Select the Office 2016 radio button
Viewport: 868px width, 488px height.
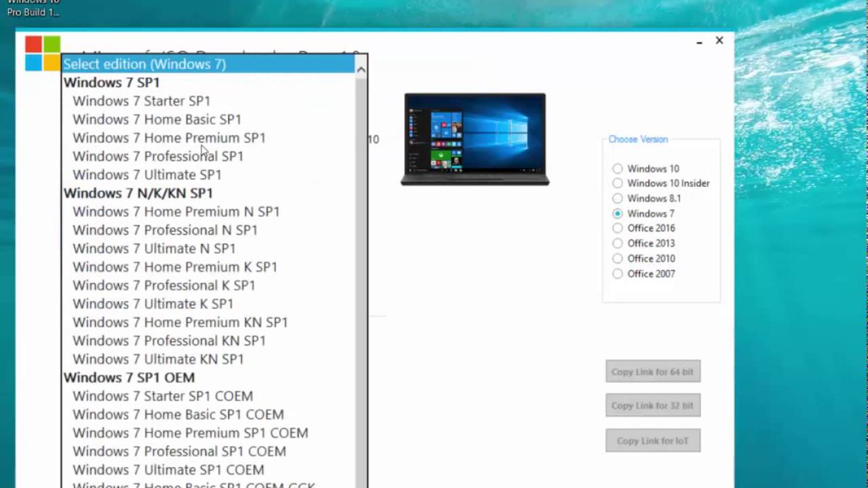[x=617, y=228]
